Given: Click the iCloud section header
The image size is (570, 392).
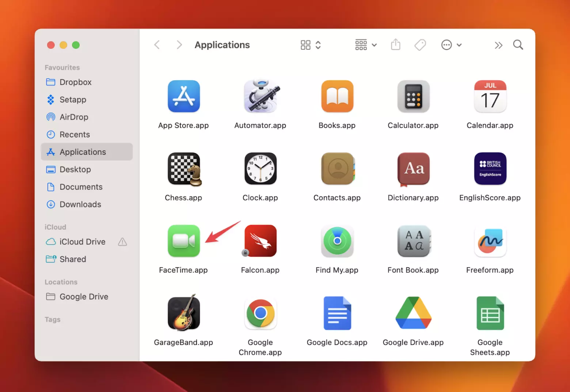Looking at the screenshot, I should point(55,227).
